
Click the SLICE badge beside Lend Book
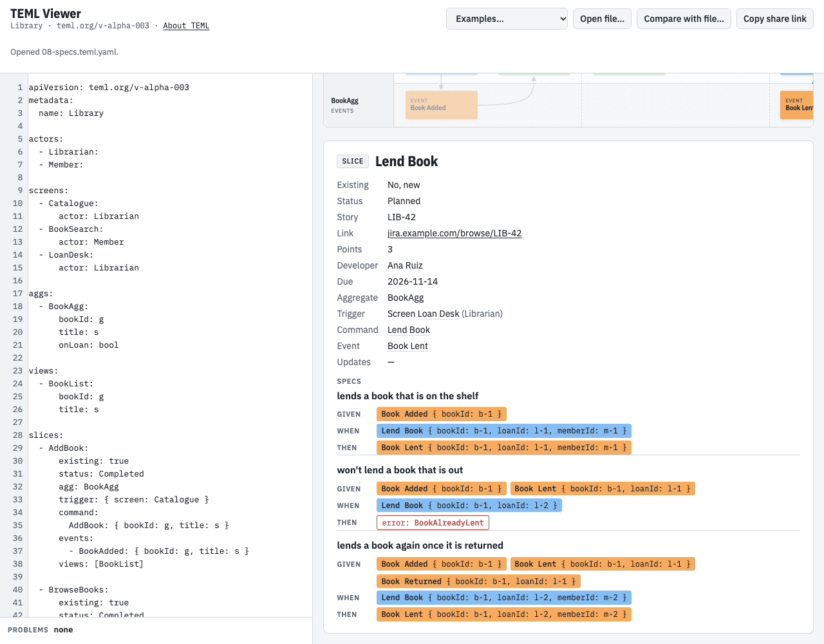[353, 162]
